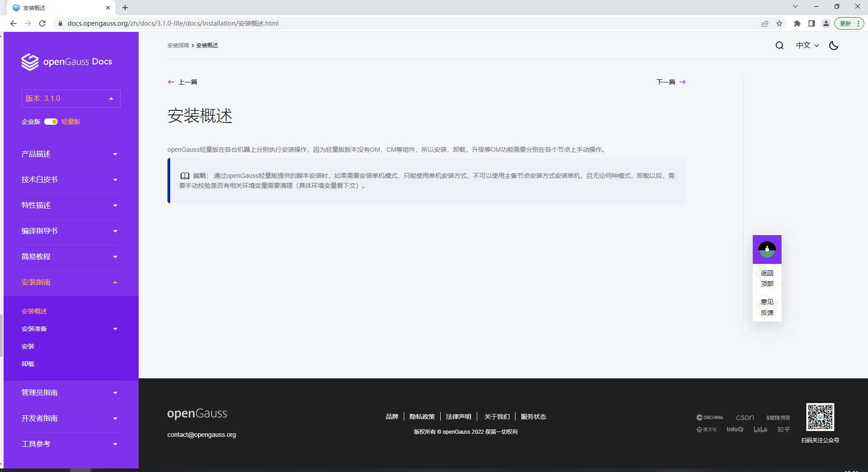Click the 轻量版 edition label
Image resolution: width=868 pixels, height=472 pixels.
point(71,122)
